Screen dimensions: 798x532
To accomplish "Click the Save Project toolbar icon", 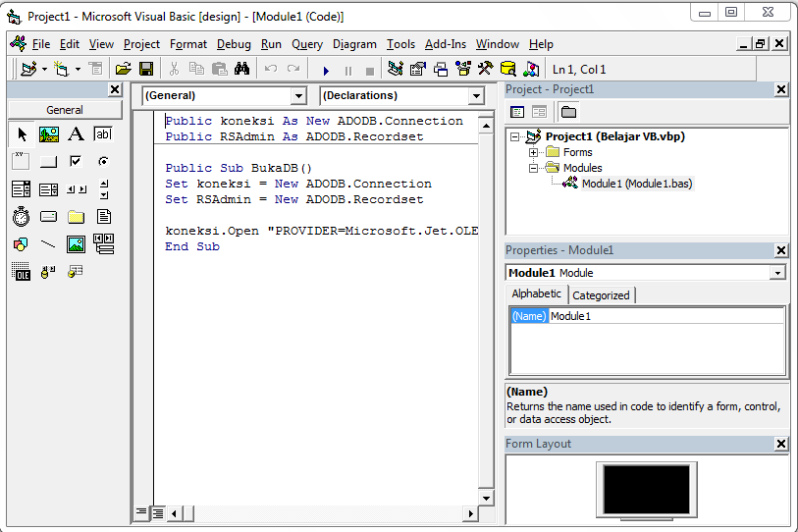I will point(146,69).
